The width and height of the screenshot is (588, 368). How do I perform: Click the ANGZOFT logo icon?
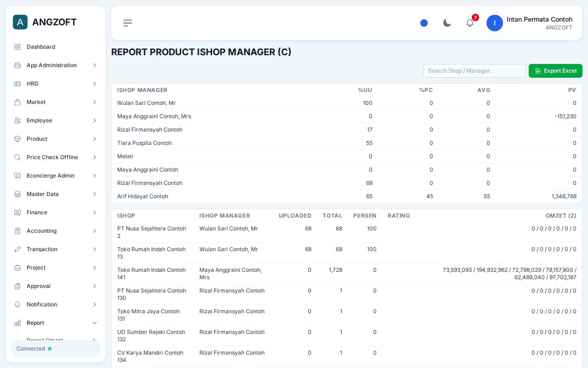pos(20,22)
